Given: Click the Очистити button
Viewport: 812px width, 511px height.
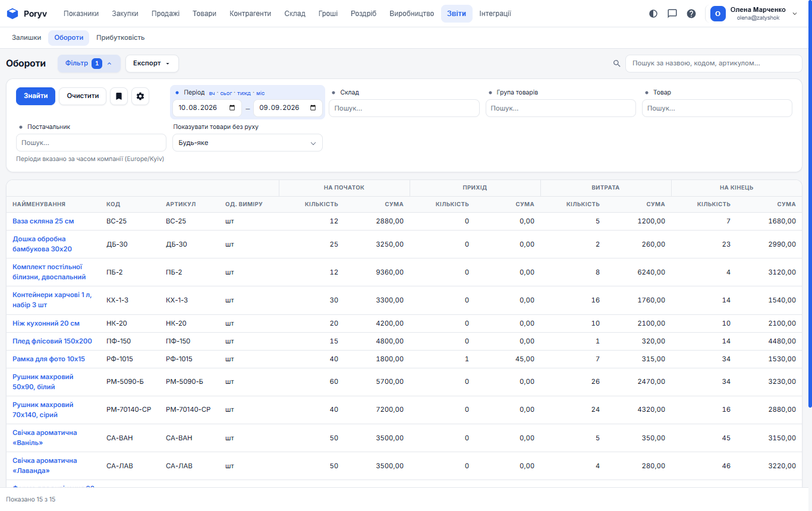Looking at the screenshot, I should click(x=83, y=96).
